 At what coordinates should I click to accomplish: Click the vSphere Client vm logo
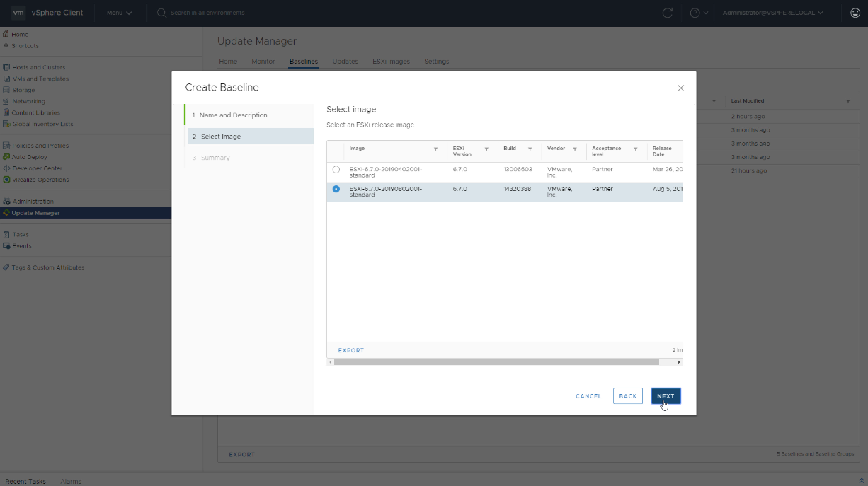(18, 13)
